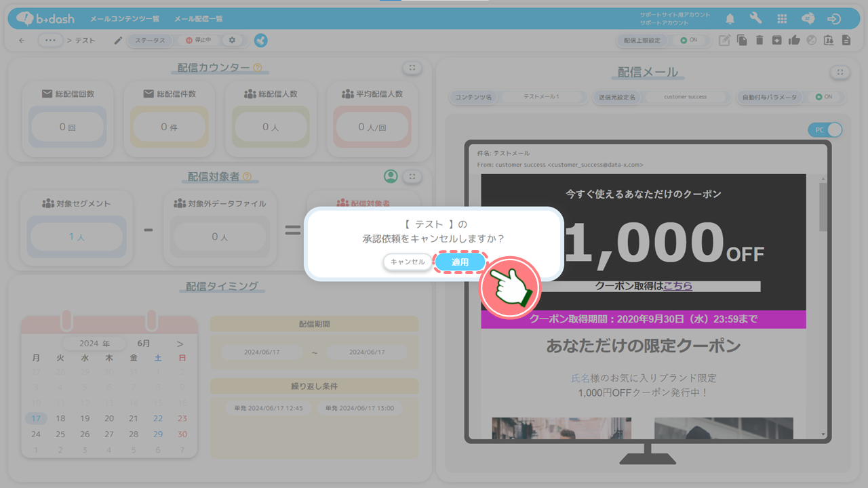Click the logout arrow icon
Viewport: 868px width, 488px height.
point(834,19)
